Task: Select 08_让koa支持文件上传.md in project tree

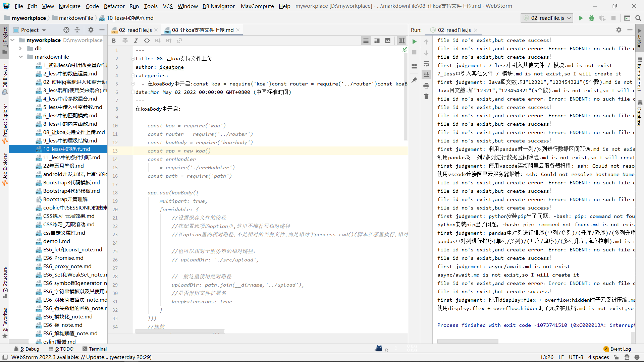Action: click(74, 132)
